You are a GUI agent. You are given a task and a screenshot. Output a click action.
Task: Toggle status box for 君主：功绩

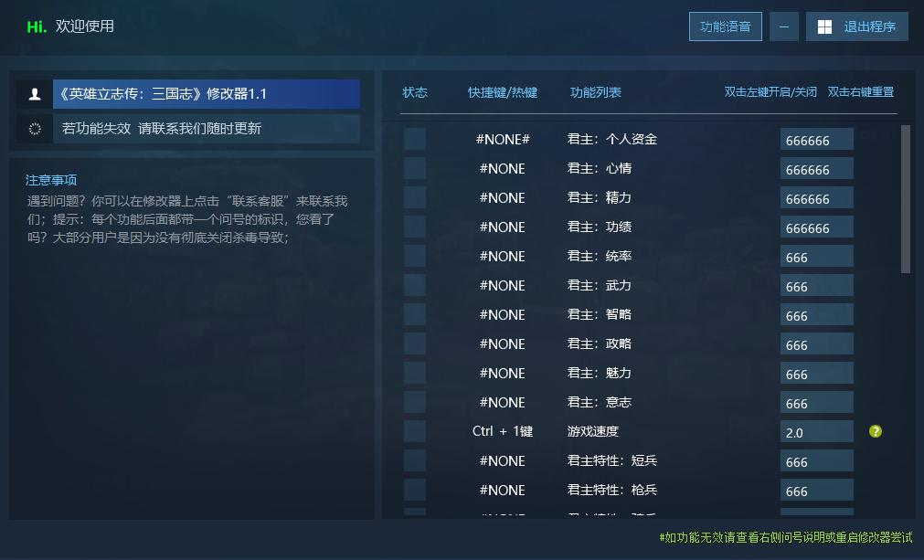click(x=415, y=227)
